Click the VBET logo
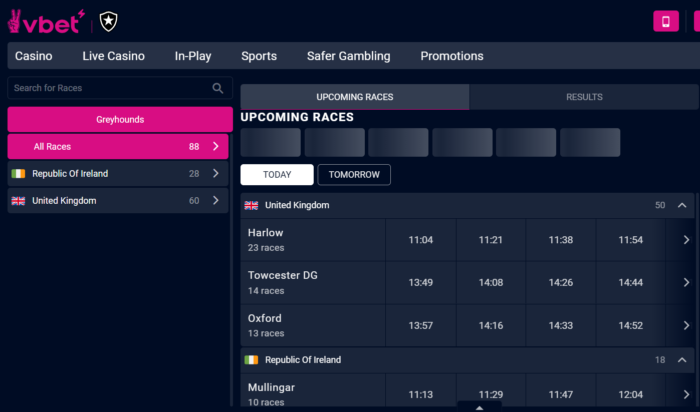 (45, 20)
